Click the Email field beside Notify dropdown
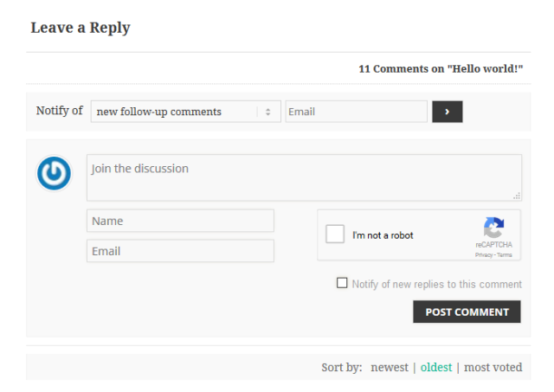 point(357,112)
